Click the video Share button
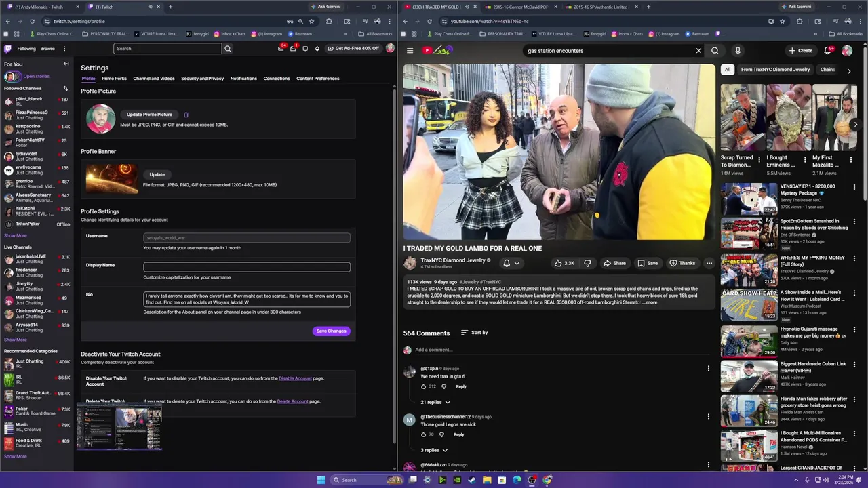The width and height of the screenshot is (868, 488). [614, 263]
